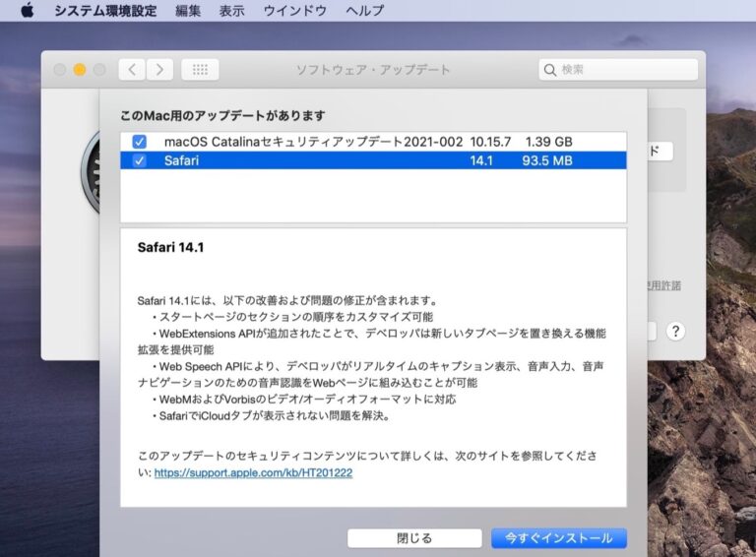Open the 編集 menu
This screenshot has height=557, width=756.
[188, 11]
